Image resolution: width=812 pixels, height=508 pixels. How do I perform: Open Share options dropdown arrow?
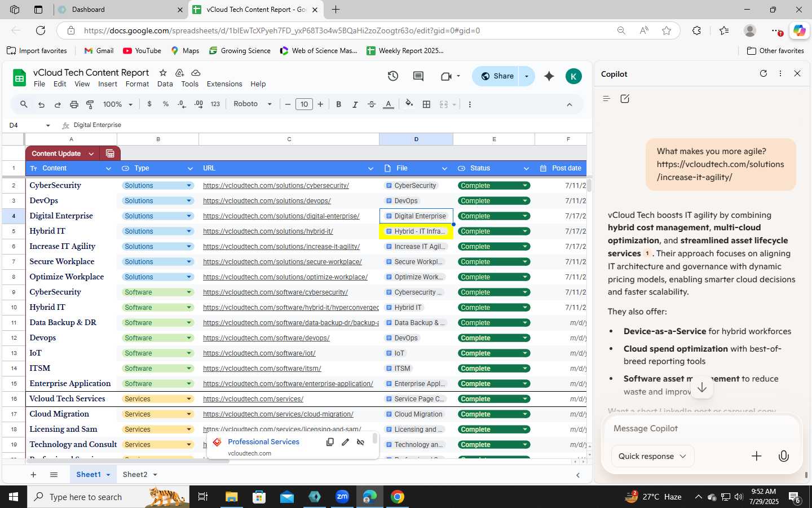click(527, 76)
